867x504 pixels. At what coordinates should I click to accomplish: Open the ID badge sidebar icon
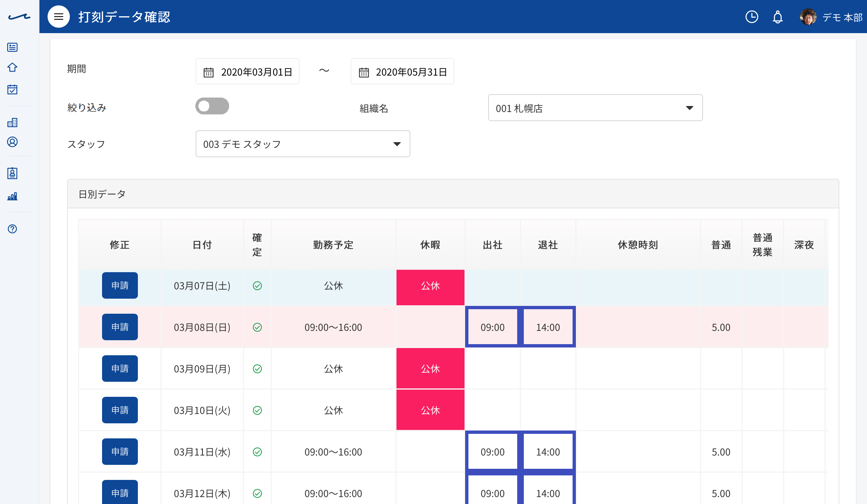click(12, 173)
